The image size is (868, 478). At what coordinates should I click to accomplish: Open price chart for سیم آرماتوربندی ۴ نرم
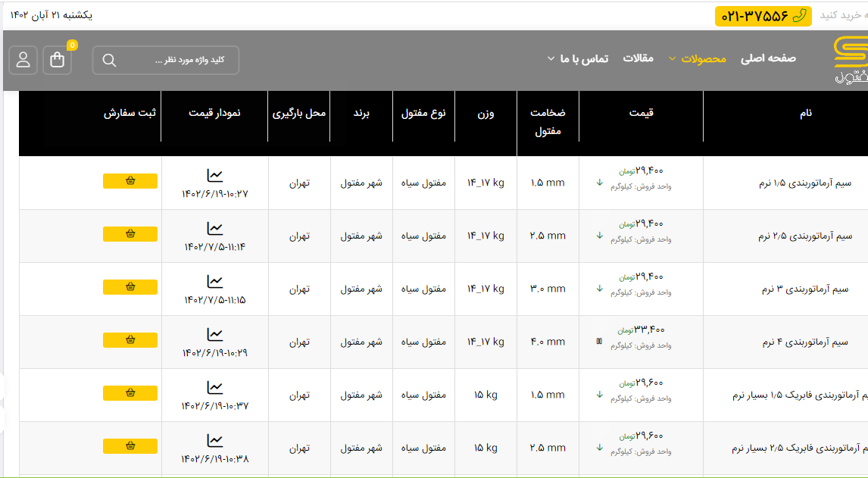click(215, 335)
